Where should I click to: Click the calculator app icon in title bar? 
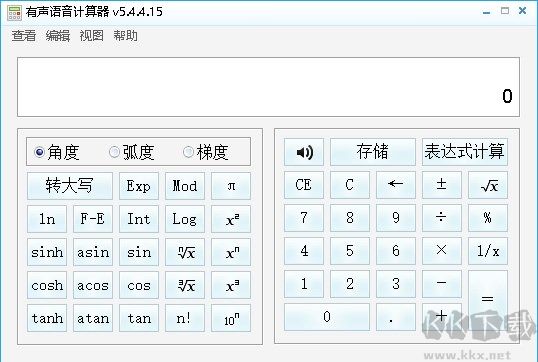(14, 12)
